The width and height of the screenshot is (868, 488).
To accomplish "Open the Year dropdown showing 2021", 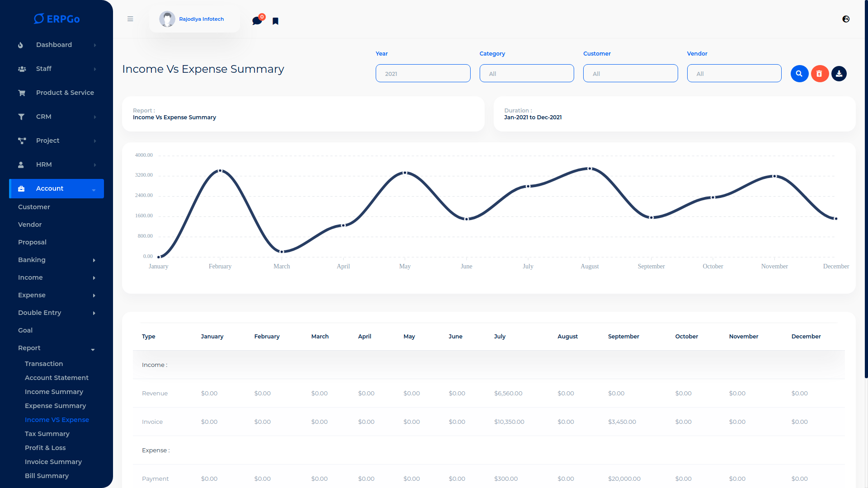I will (x=423, y=73).
